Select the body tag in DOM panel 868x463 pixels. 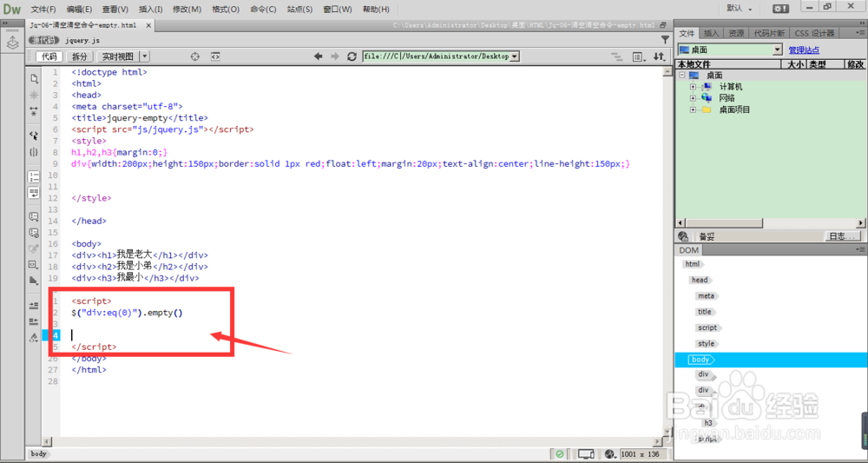701,360
